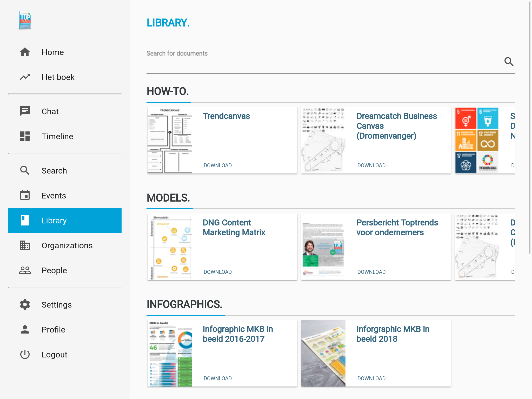This screenshot has width=532, height=399.
Task: Click the magnifier icon in the documents search bar
Action: click(509, 62)
